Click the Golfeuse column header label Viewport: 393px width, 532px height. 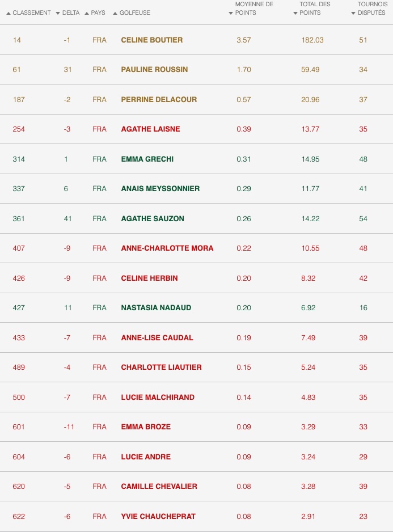135,13
